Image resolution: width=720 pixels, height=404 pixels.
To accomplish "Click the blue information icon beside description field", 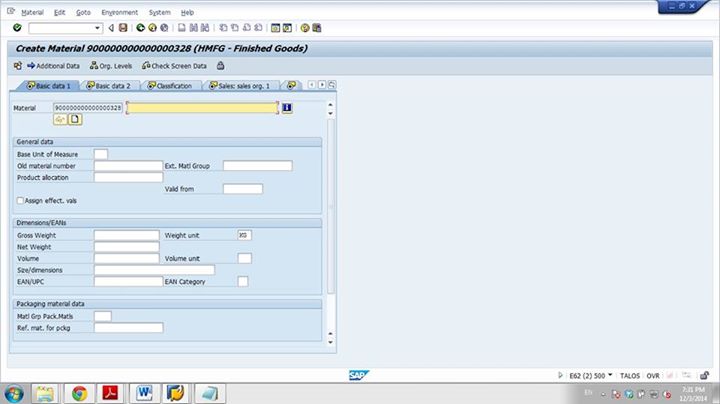I will (x=287, y=108).
